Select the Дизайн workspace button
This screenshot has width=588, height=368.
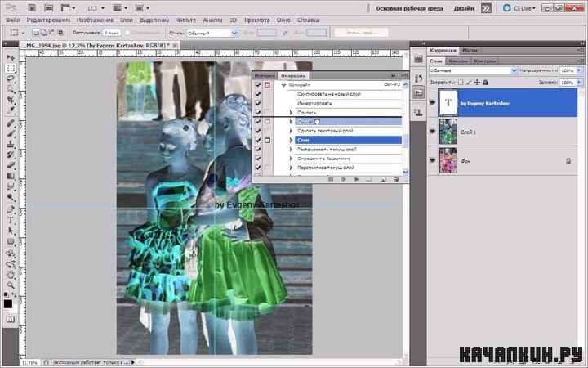tap(464, 8)
